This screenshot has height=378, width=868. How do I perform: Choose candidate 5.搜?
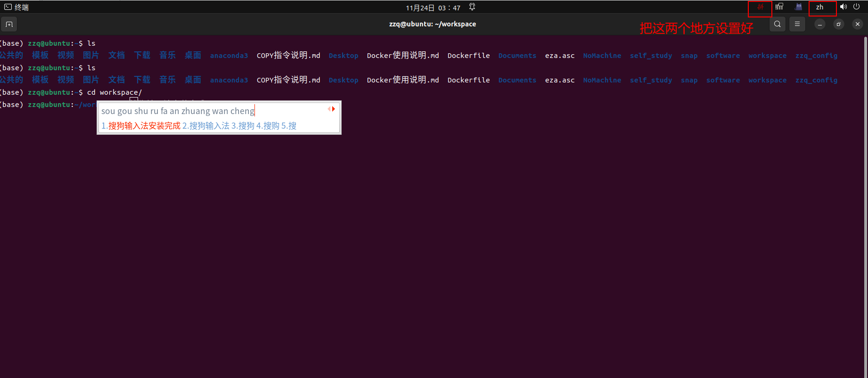[x=289, y=126]
